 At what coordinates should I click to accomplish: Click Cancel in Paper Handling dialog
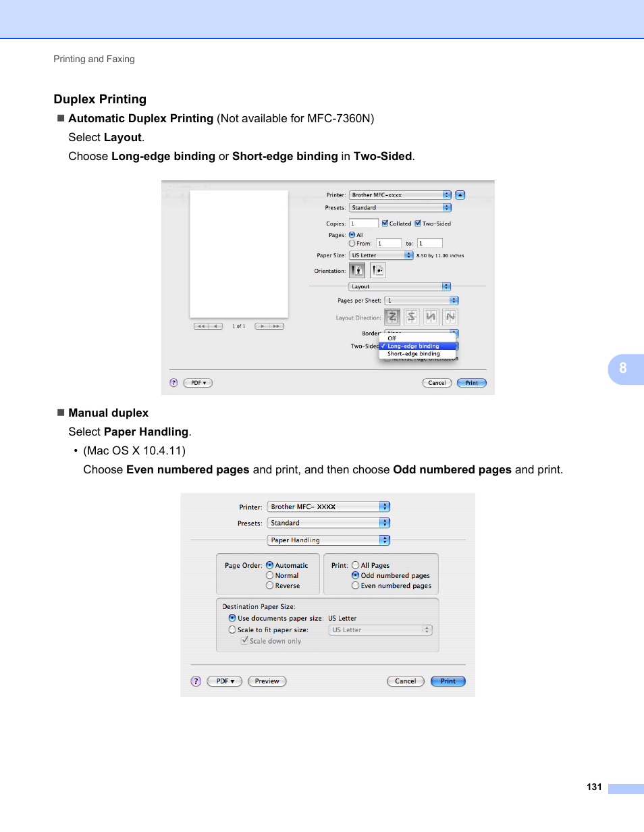(406, 681)
